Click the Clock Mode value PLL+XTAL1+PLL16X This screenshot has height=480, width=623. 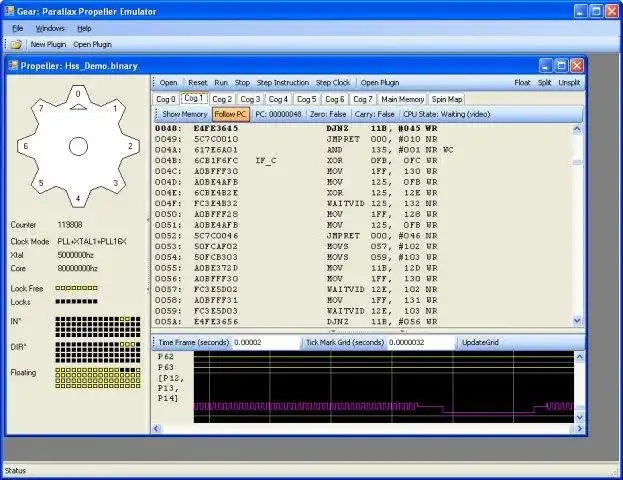pos(92,241)
